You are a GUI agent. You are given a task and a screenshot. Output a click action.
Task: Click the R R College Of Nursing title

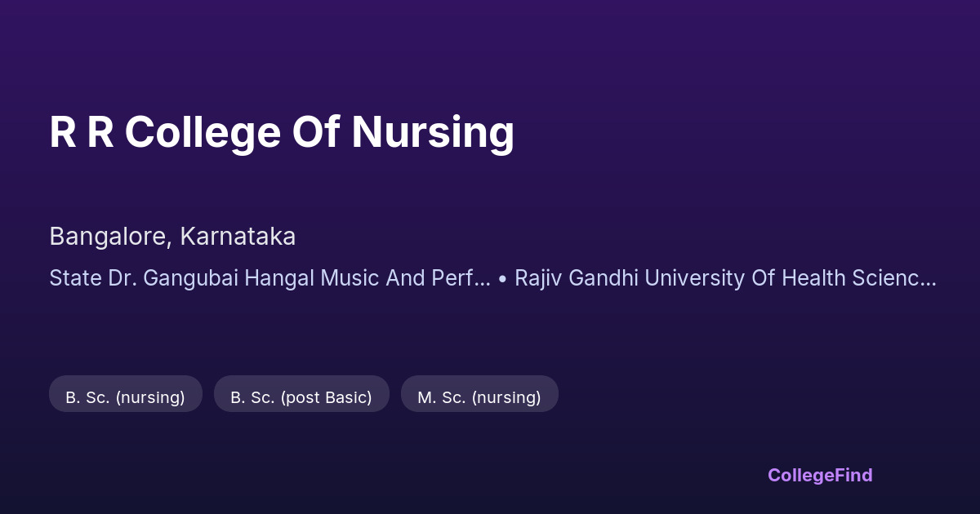[282, 131]
